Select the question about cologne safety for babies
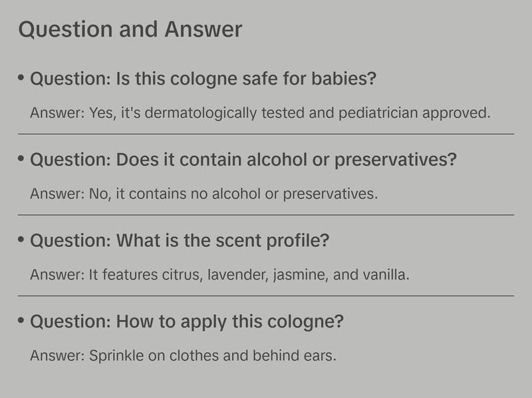 coord(203,79)
